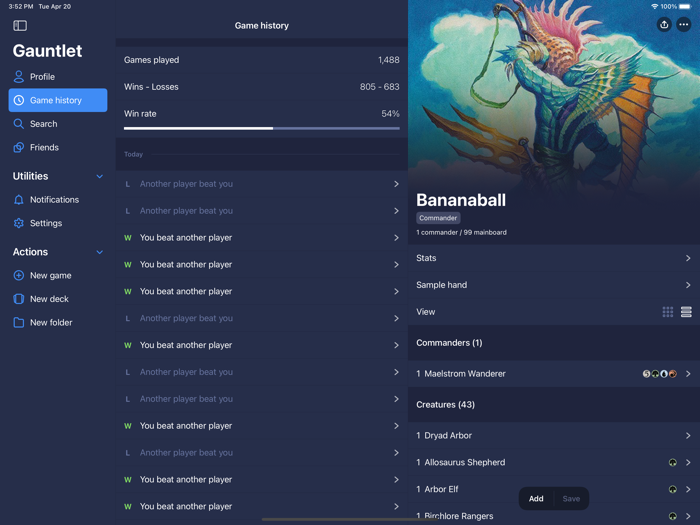The height and width of the screenshot is (525, 700).
Task: Click the New game plus icon
Action: (19, 275)
